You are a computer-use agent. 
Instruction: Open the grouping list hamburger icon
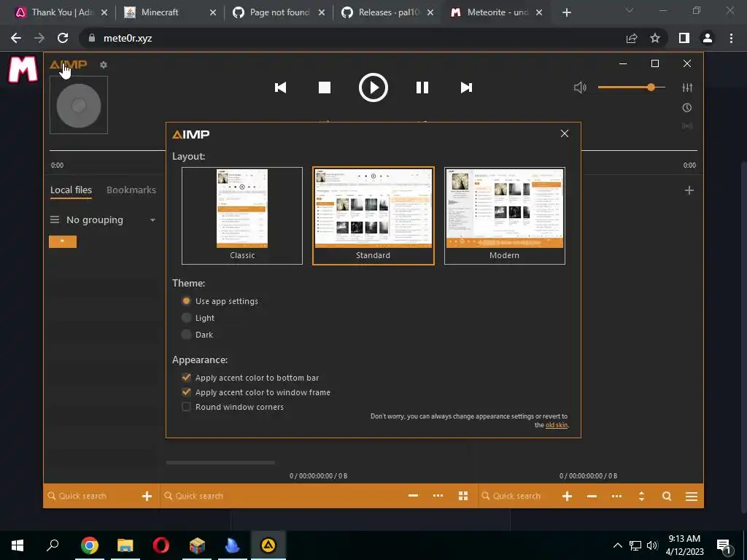point(55,219)
